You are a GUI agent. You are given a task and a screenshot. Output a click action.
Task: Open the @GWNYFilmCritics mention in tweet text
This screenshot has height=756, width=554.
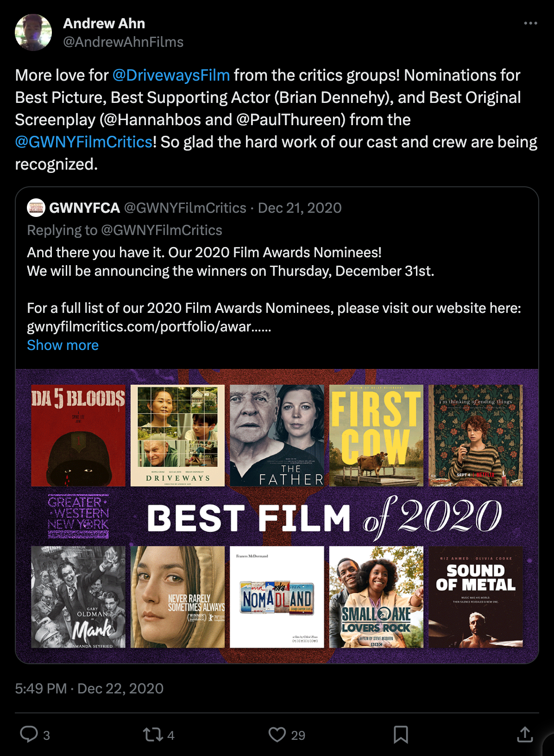(84, 142)
